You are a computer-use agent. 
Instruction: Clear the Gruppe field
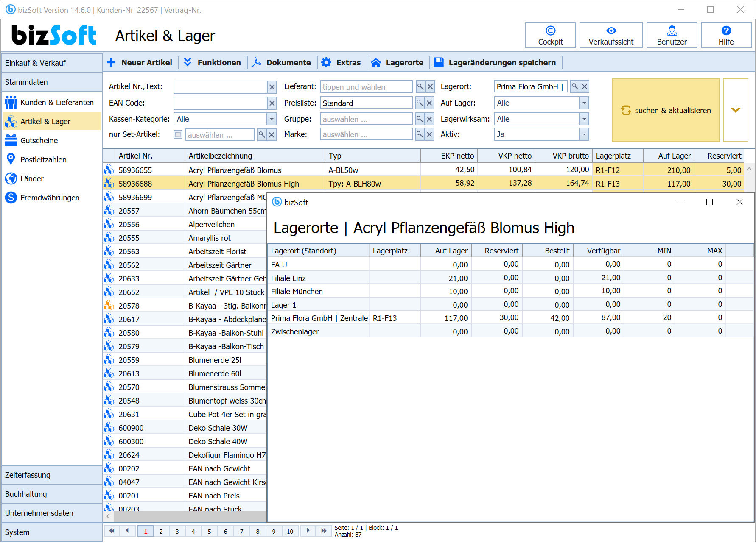(x=429, y=119)
